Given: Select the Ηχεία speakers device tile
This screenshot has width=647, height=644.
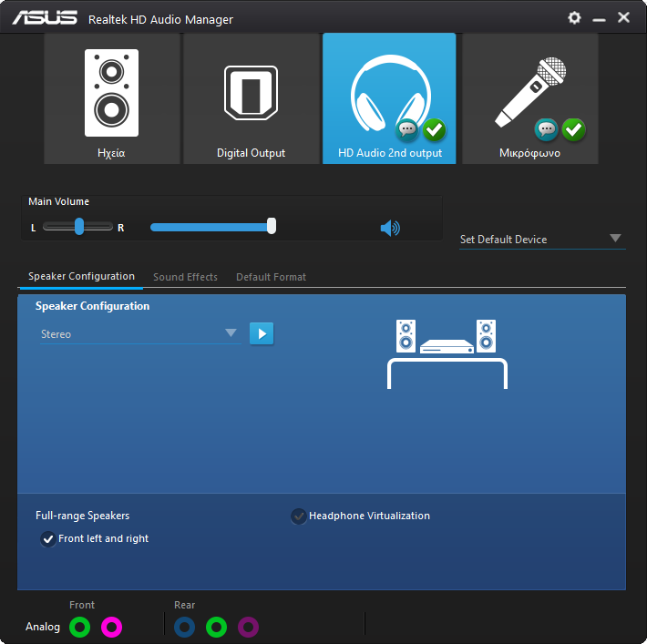Looking at the screenshot, I should tap(112, 98).
